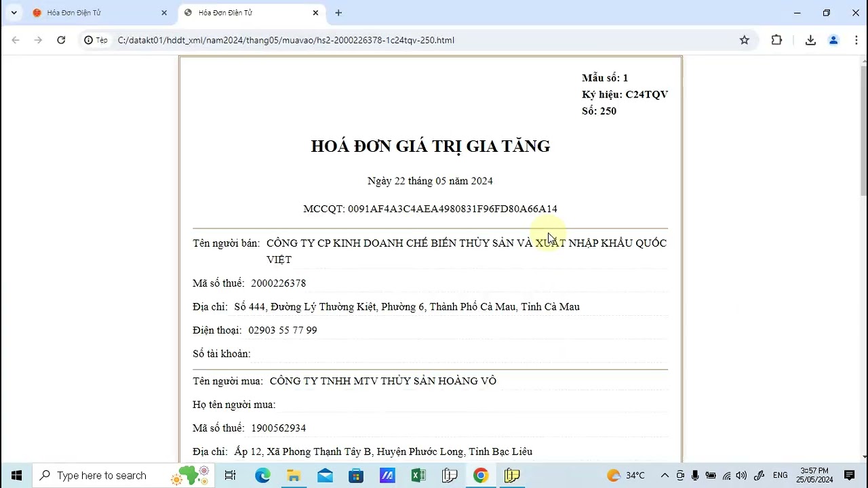Click Ký hiệu: C24TQV text
868x488 pixels.
[625, 94]
